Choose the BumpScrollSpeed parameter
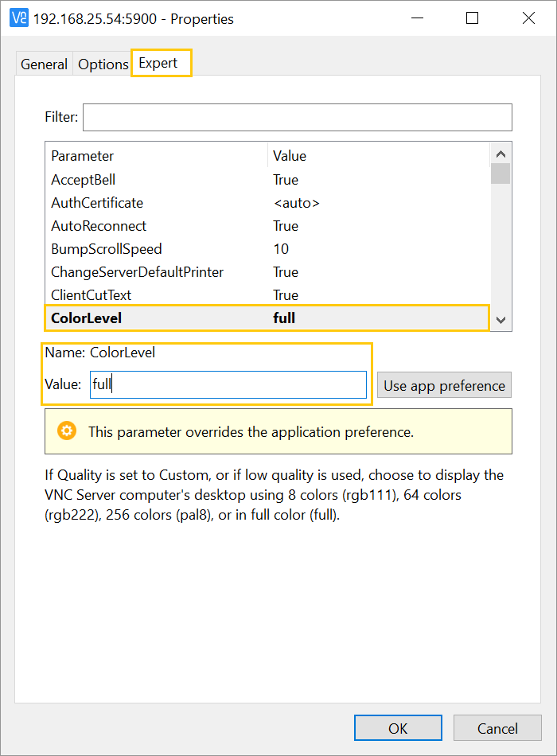This screenshot has height=756, width=557. pos(267,249)
